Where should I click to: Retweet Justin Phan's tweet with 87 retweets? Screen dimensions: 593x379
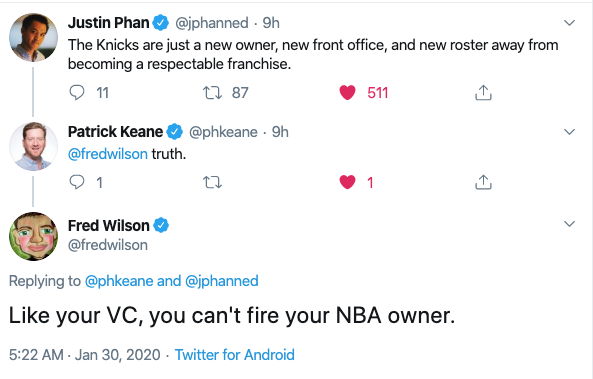click(212, 92)
